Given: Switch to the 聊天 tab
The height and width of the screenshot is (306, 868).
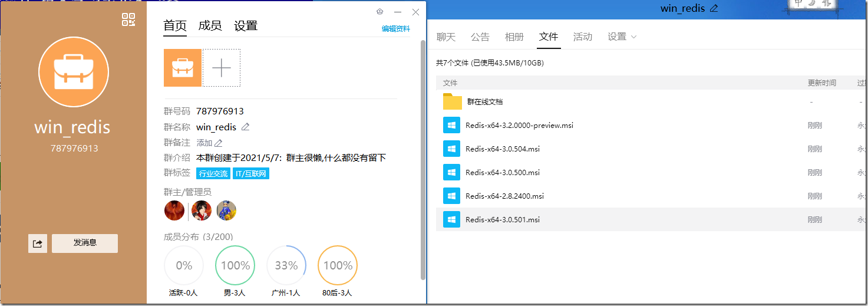Looking at the screenshot, I should click(446, 37).
